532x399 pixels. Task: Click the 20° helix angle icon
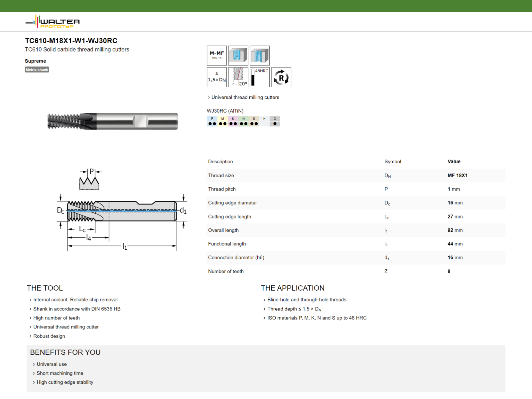(x=238, y=77)
